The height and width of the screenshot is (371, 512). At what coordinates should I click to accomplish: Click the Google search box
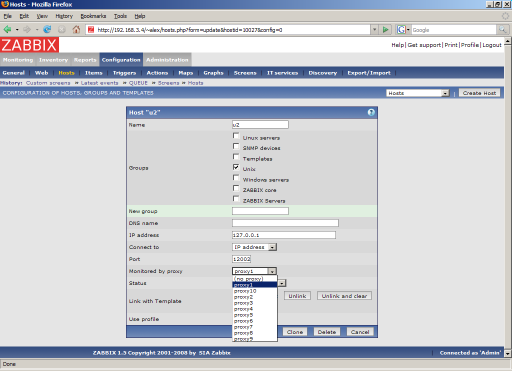(x=454, y=30)
